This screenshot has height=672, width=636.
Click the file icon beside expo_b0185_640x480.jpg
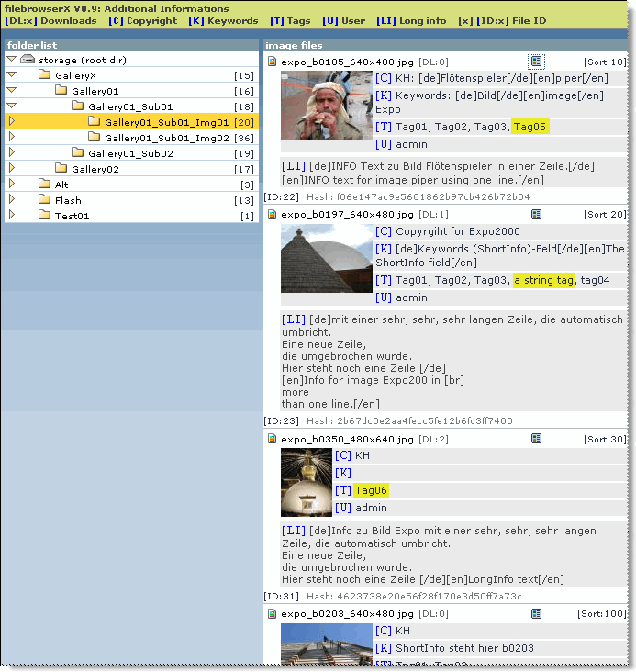[x=273, y=62]
